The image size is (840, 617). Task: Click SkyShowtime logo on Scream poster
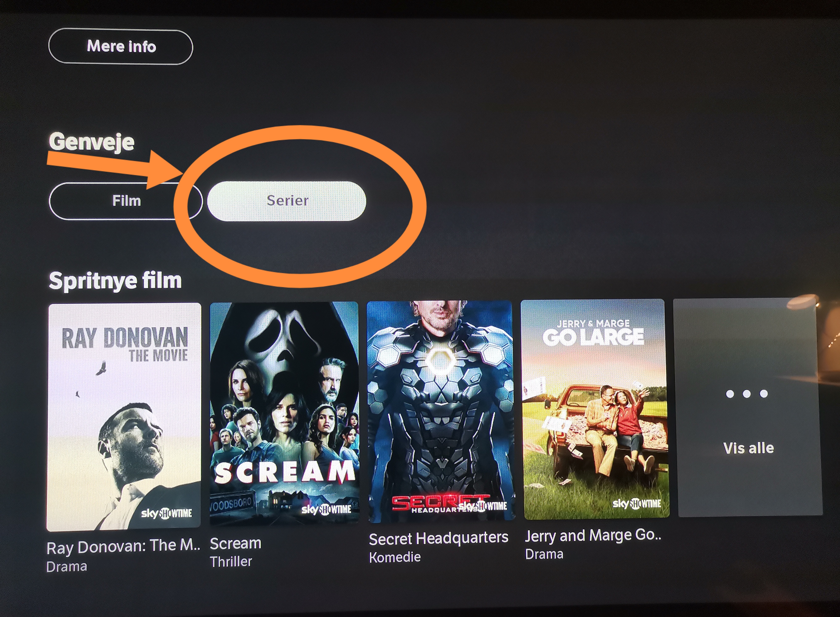click(x=326, y=509)
